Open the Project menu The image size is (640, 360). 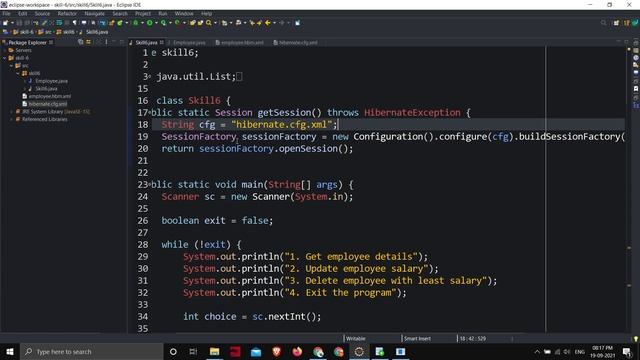143,13
